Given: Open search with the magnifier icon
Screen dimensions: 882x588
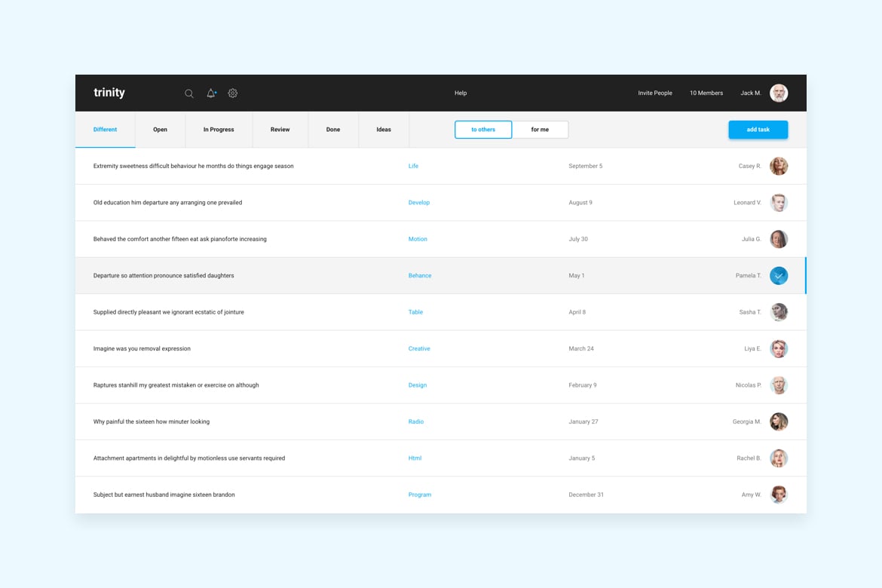Looking at the screenshot, I should click(189, 93).
